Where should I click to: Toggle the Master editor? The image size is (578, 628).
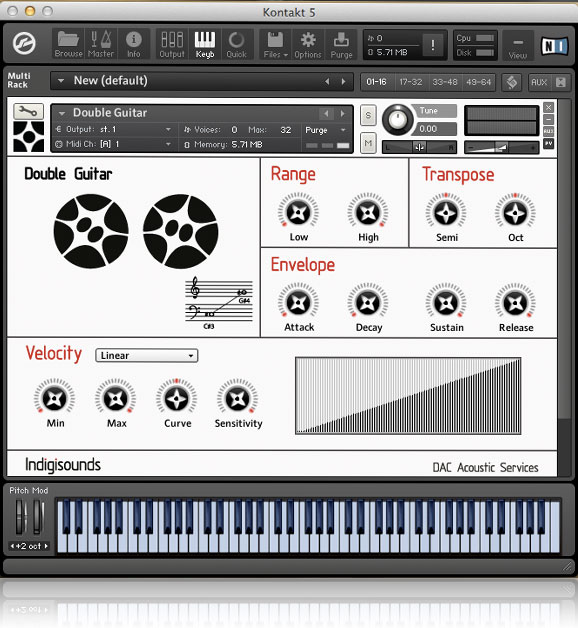tap(101, 44)
